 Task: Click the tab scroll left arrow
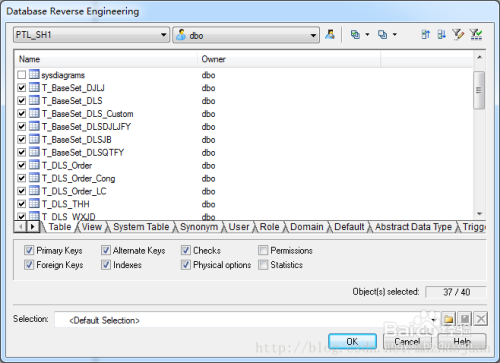click(x=21, y=227)
